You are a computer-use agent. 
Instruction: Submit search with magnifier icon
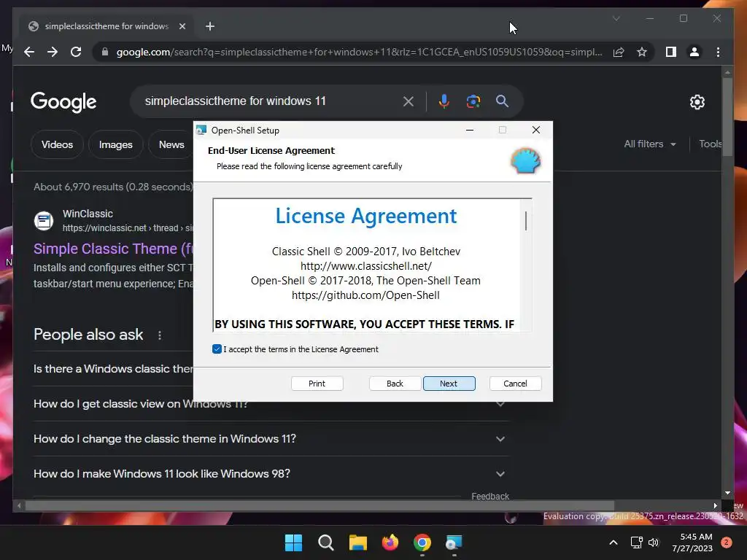point(502,101)
